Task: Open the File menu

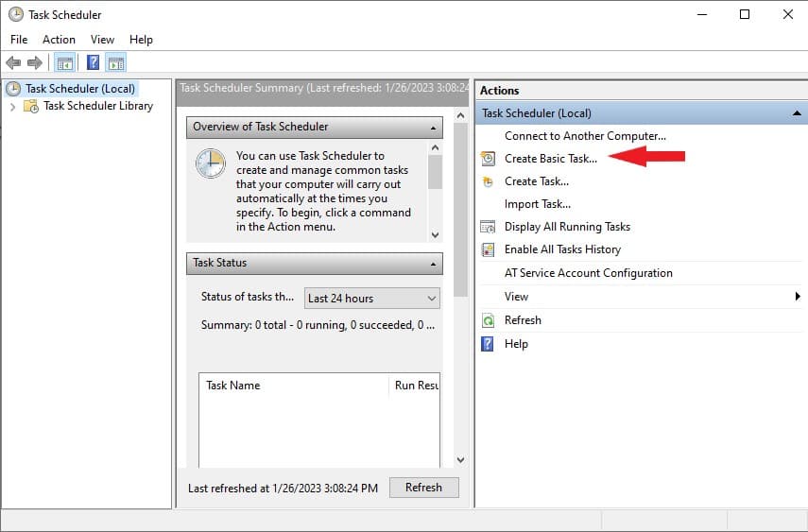Action: point(19,40)
